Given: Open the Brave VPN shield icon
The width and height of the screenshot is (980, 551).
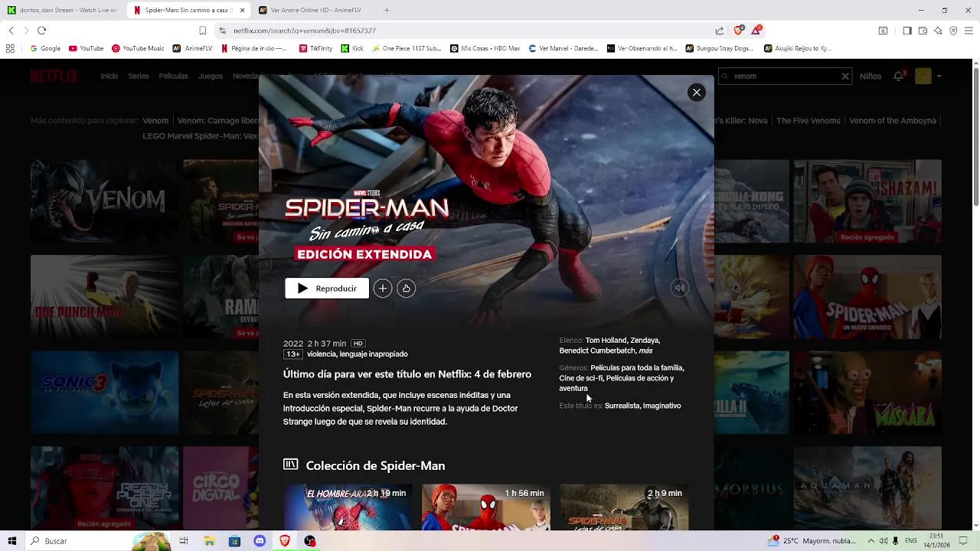Looking at the screenshot, I should coord(953,31).
